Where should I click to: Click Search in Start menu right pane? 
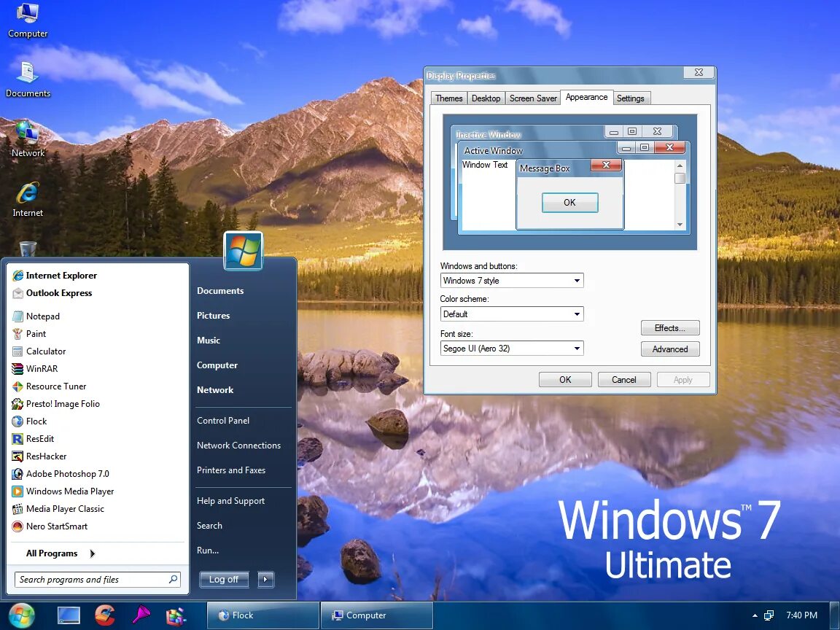pyautogui.click(x=209, y=526)
